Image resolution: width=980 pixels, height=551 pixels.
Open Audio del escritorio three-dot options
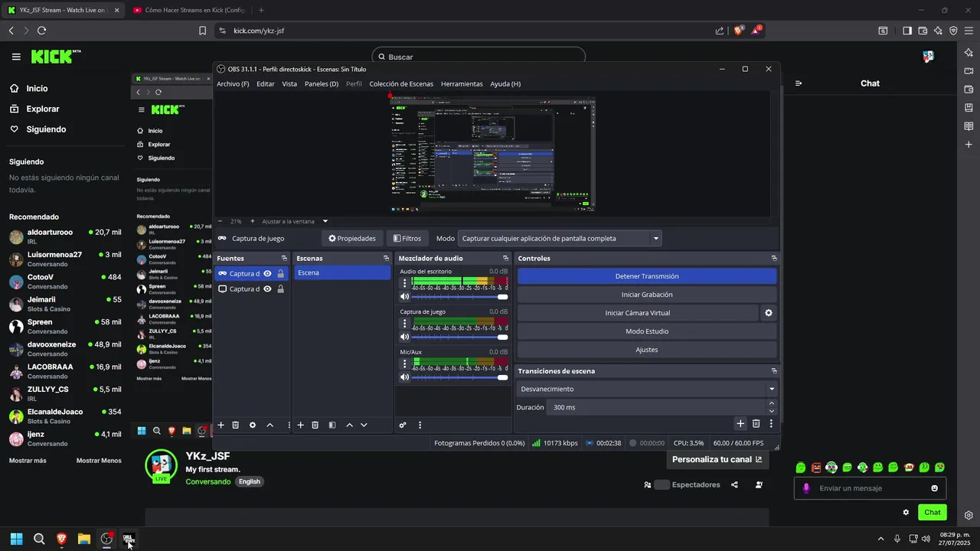point(405,282)
